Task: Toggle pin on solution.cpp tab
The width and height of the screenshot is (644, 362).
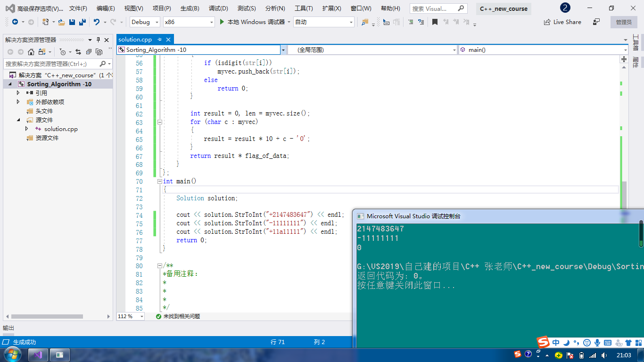Action: 160,40
